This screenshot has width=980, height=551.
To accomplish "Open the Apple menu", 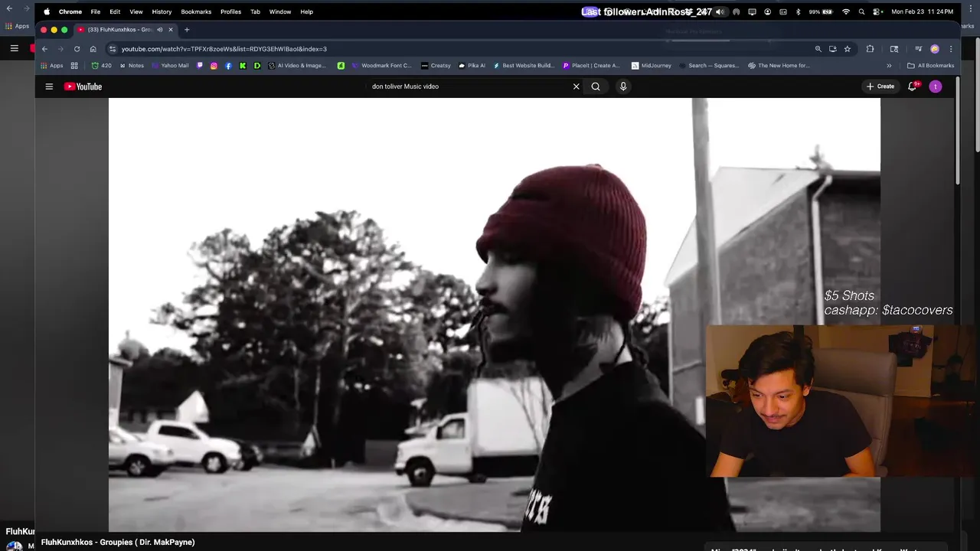I will click(x=47, y=11).
